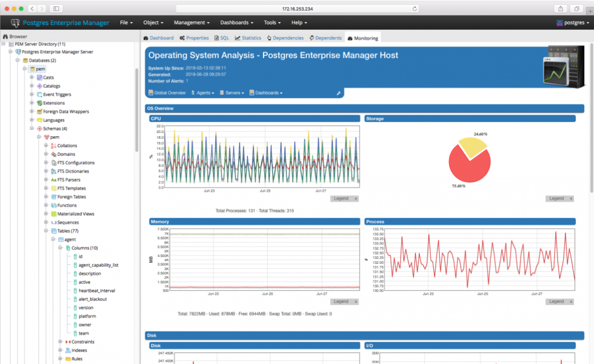
Task: Click the Collations node icon
Action: [54, 146]
